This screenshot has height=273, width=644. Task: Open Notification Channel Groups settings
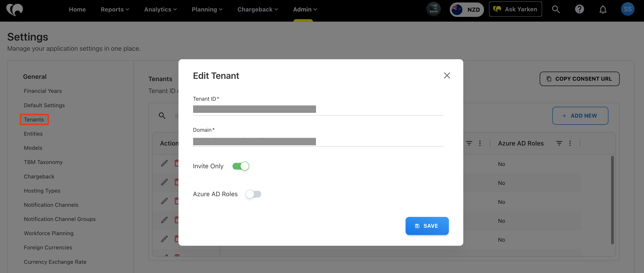60,219
